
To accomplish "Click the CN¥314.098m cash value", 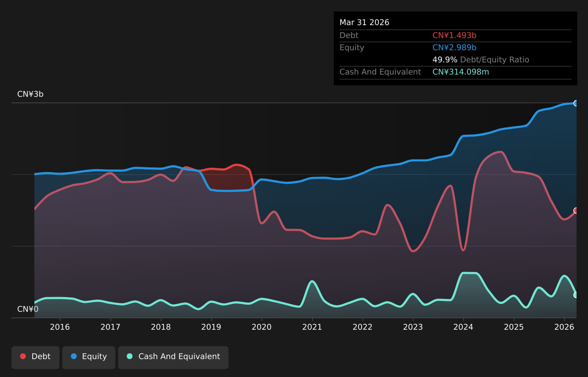I will [x=461, y=72].
